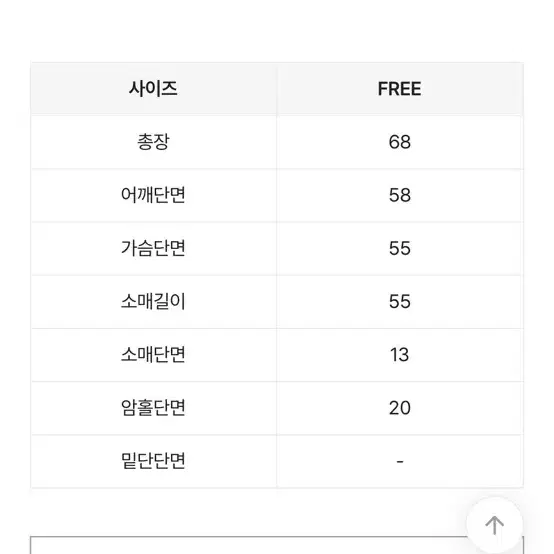
Task: Click the 암홀단면 value 20
Action: pyautogui.click(x=400, y=408)
